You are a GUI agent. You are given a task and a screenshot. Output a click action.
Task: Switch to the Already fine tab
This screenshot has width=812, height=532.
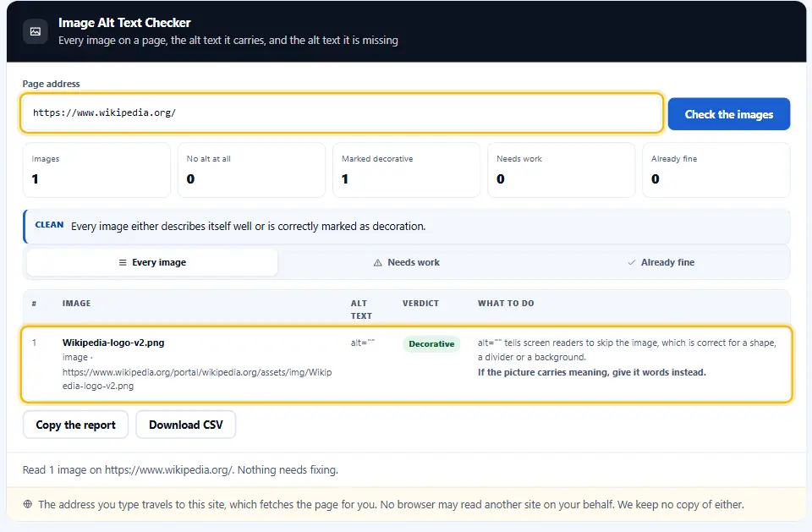click(x=661, y=263)
